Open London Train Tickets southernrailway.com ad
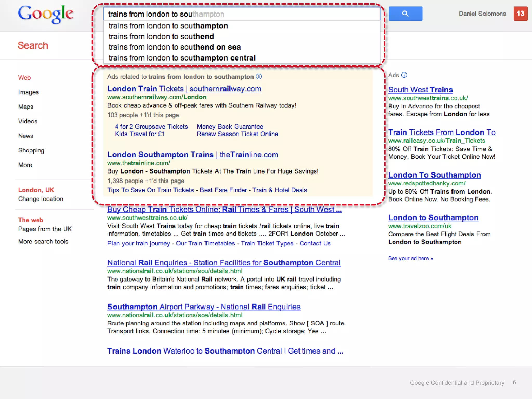Image resolution: width=532 pixels, height=399 pixels. 184,89
